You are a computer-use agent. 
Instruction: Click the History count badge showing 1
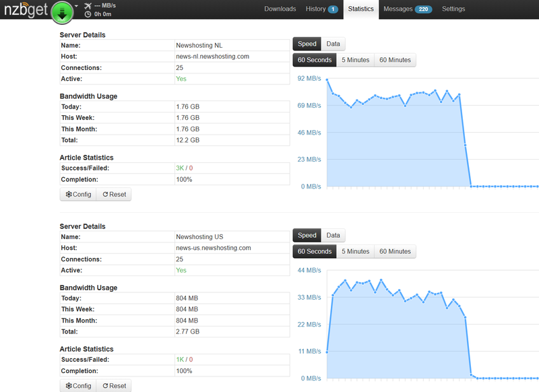[x=333, y=9]
